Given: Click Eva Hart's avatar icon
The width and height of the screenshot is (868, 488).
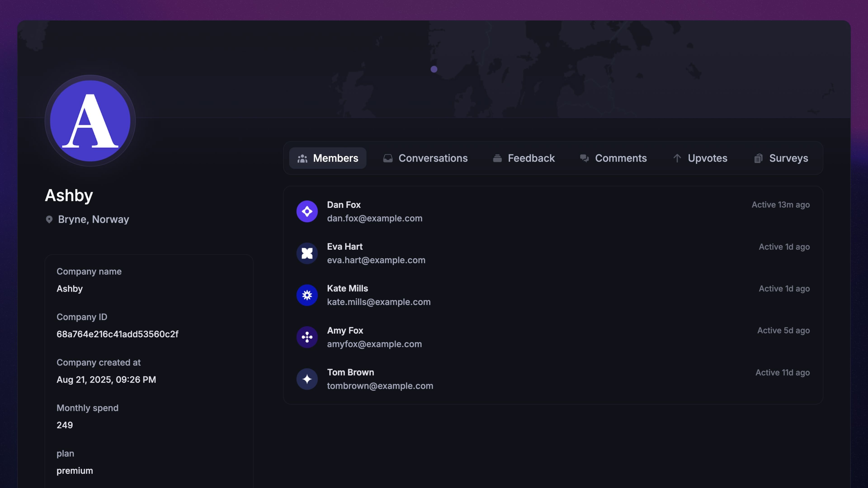Looking at the screenshot, I should coord(307,253).
